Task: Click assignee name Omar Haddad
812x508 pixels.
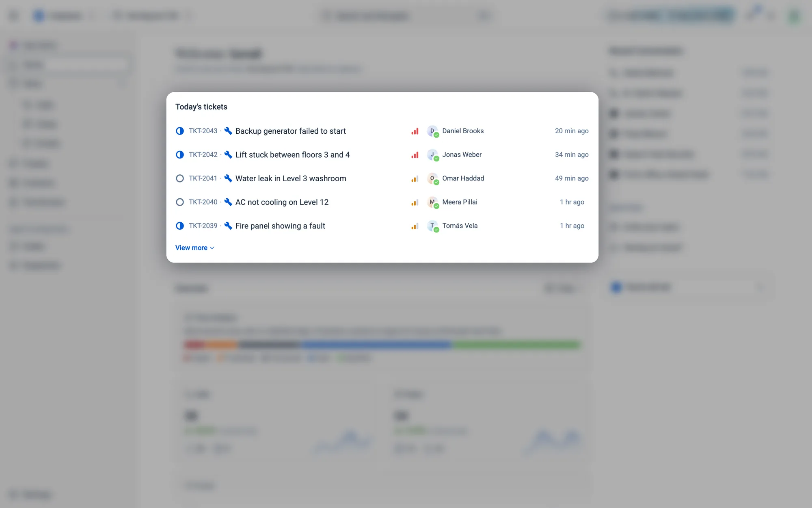Action: [463, 178]
